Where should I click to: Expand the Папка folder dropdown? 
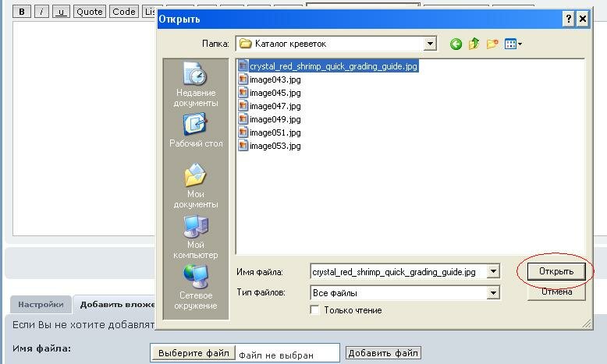coord(430,44)
